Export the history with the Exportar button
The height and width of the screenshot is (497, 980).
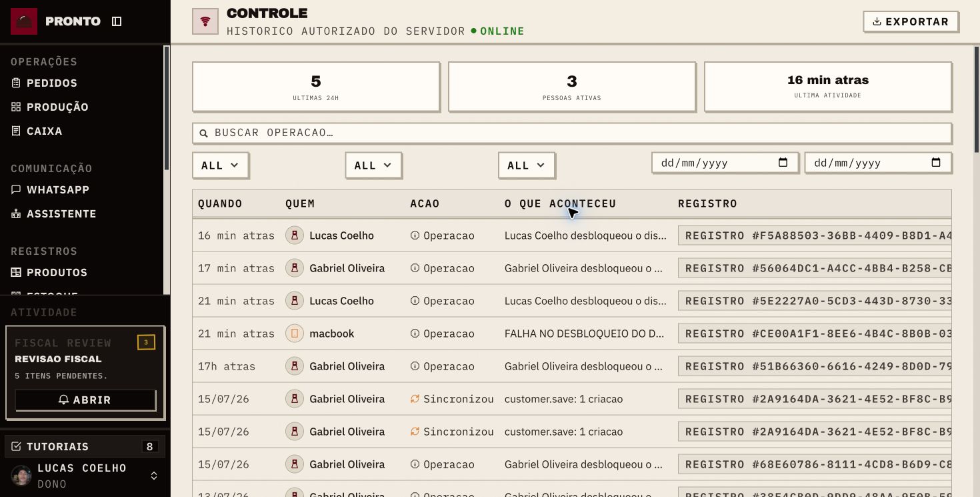(911, 21)
